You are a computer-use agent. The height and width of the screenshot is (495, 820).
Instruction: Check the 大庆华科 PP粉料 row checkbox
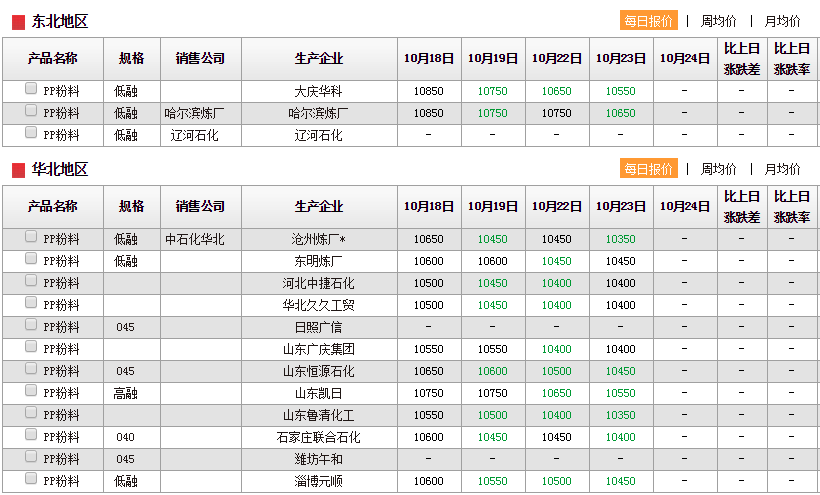coord(31,88)
